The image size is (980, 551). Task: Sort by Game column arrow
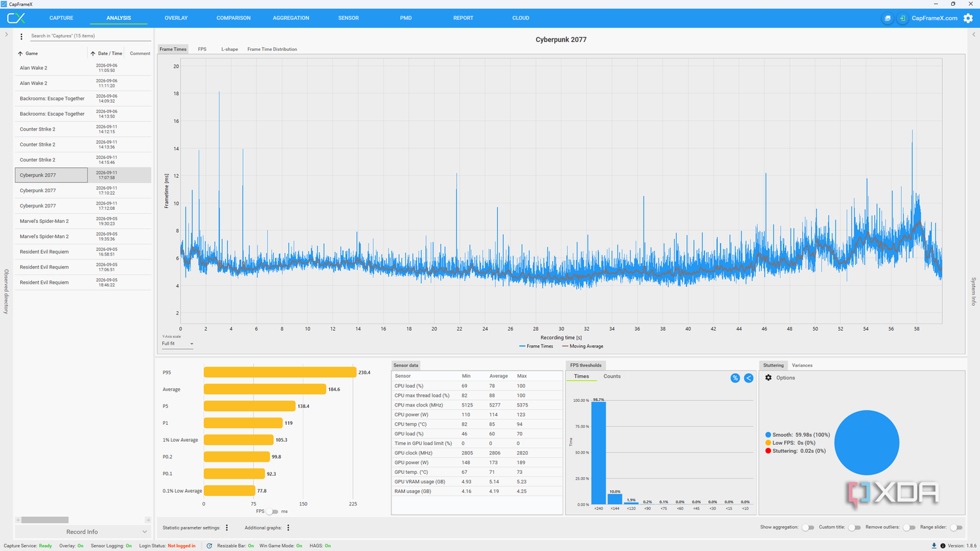pos(20,54)
